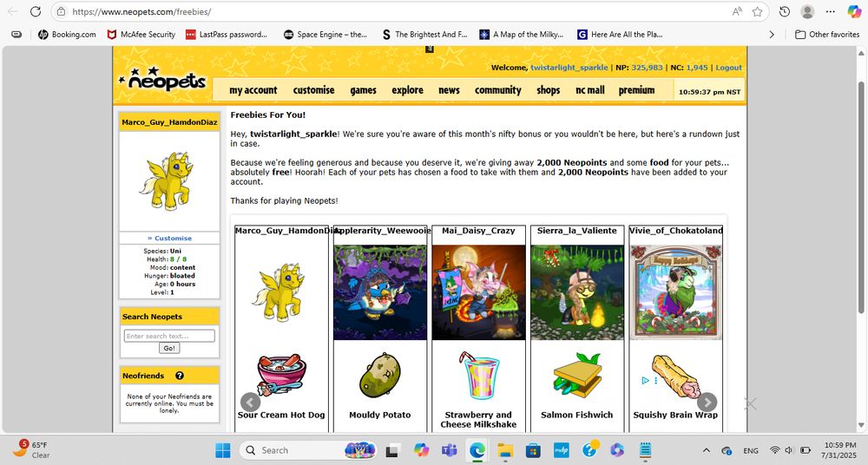Launch the Copilot sidebar icon in Edge
Screen dimensions: 868x465
coord(854,11)
